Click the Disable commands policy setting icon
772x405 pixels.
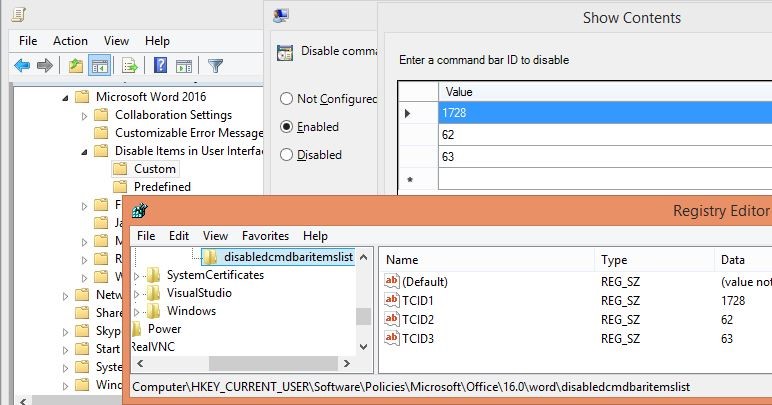pyautogui.click(x=285, y=52)
